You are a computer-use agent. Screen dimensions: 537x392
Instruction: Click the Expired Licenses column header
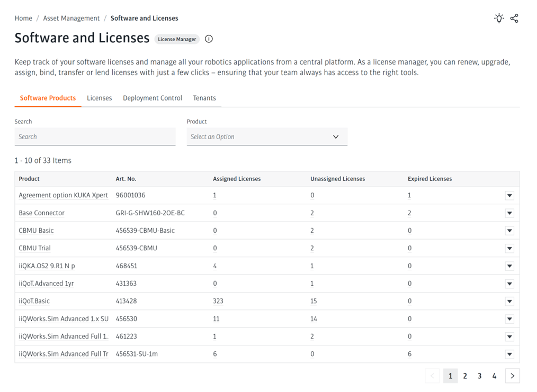[x=430, y=179]
